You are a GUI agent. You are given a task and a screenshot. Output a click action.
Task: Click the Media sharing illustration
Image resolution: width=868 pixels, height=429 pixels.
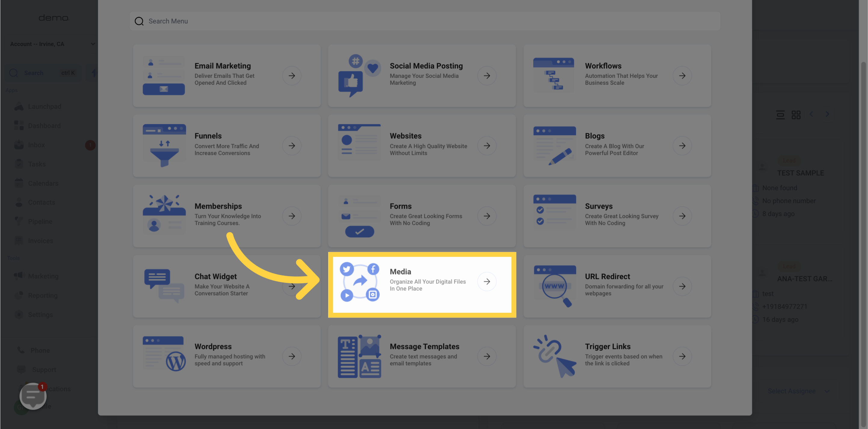tap(359, 282)
